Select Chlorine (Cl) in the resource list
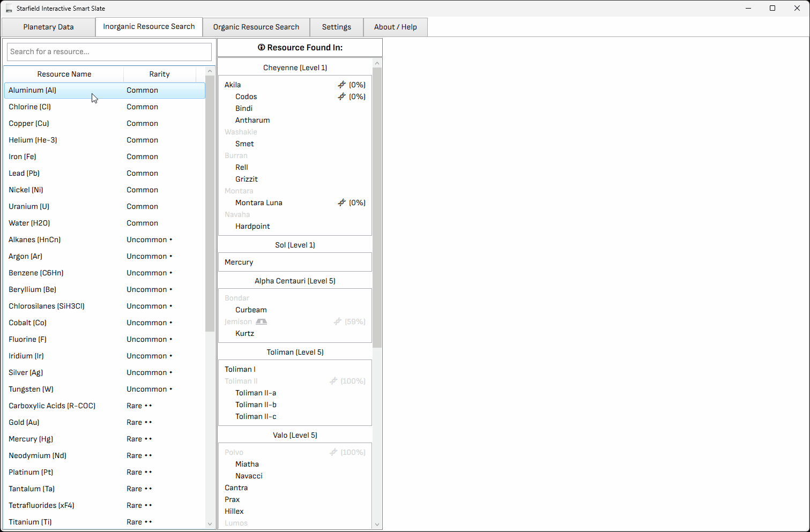Screen dimensions: 810x532 (x=105, y=107)
